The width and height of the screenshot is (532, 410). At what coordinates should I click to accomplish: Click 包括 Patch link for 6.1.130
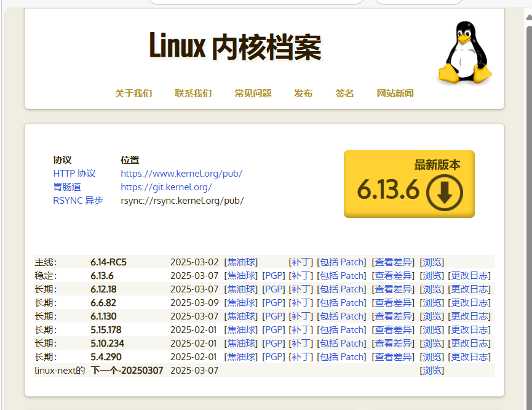[342, 316]
